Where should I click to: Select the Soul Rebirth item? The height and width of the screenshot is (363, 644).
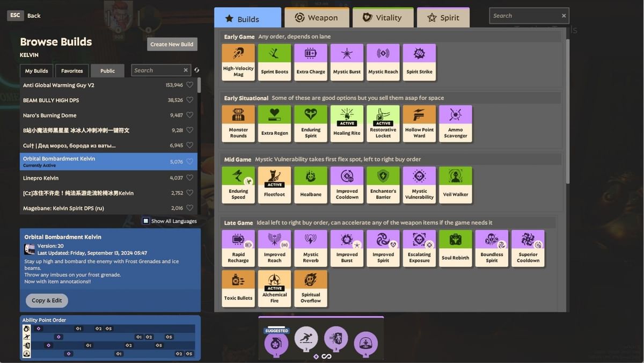pos(455,248)
